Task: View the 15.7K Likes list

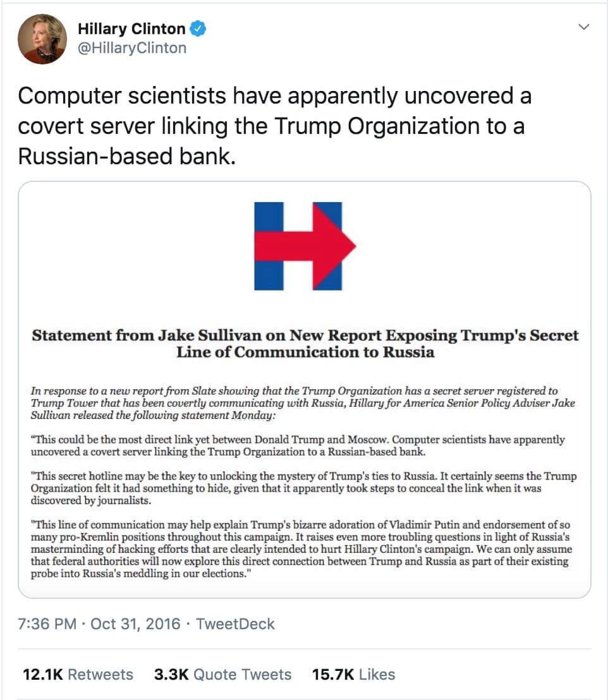Action: [353, 674]
